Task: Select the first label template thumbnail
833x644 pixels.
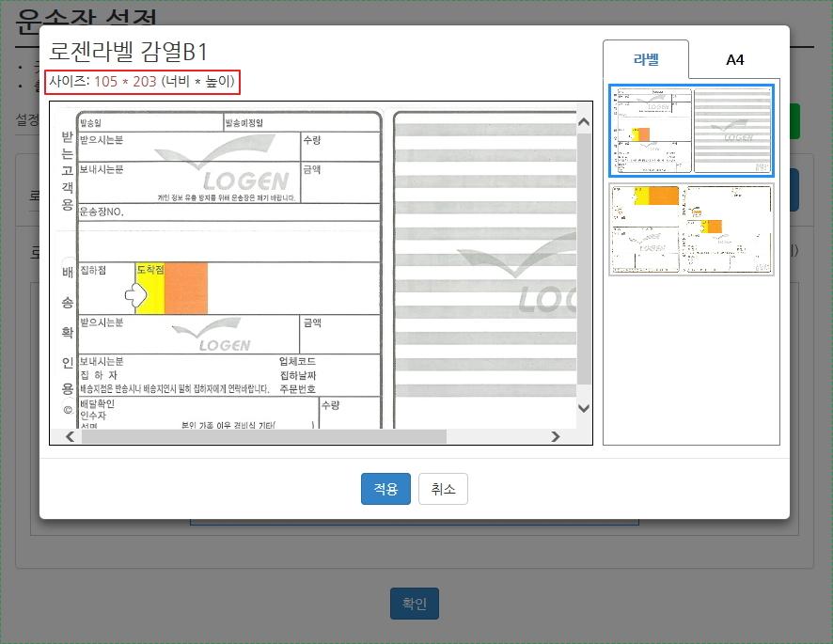Action: (x=691, y=131)
